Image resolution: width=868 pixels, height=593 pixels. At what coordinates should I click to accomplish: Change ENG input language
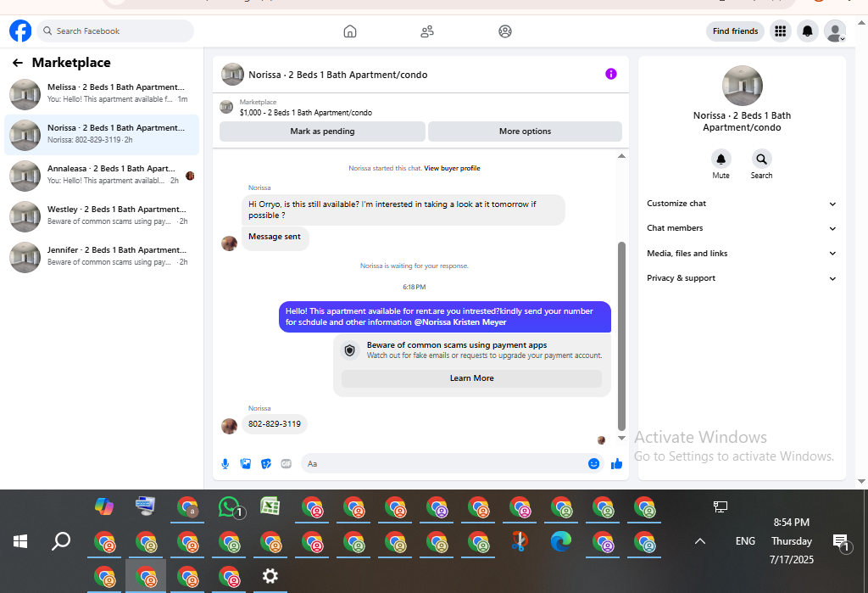[745, 541]
